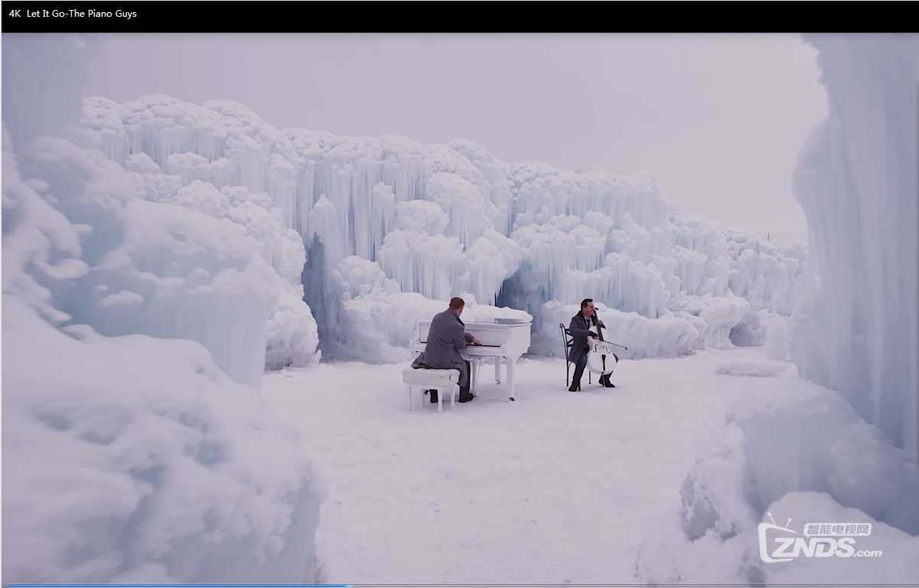Click the black title bar of the player
The height and width of the screenshot is (588, 919).
(458, 12)
